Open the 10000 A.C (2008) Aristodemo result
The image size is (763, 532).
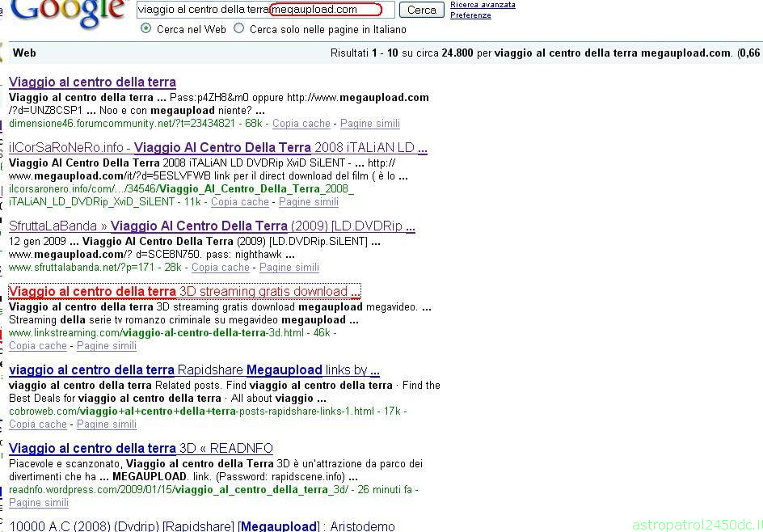(x=202, y=526)
